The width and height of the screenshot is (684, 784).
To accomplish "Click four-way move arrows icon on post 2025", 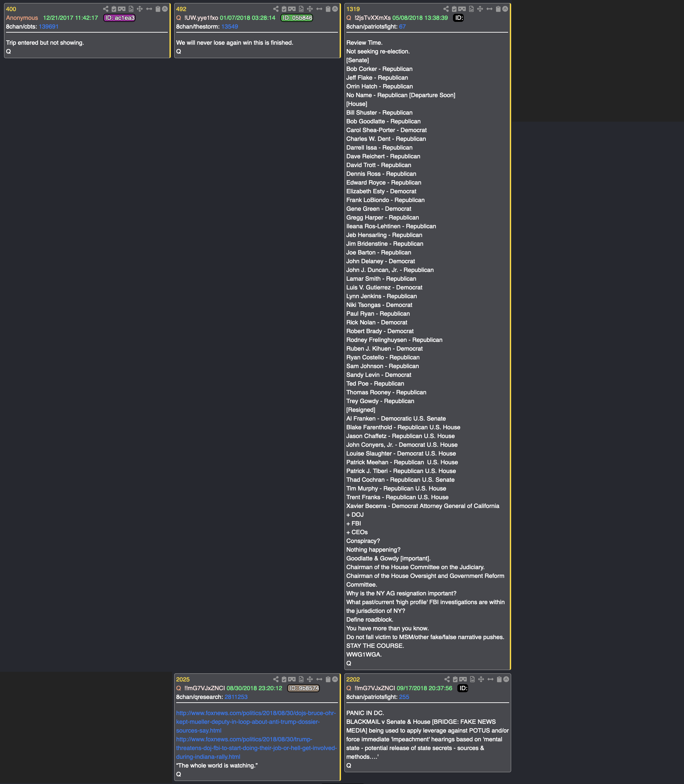I will [310, 679].
